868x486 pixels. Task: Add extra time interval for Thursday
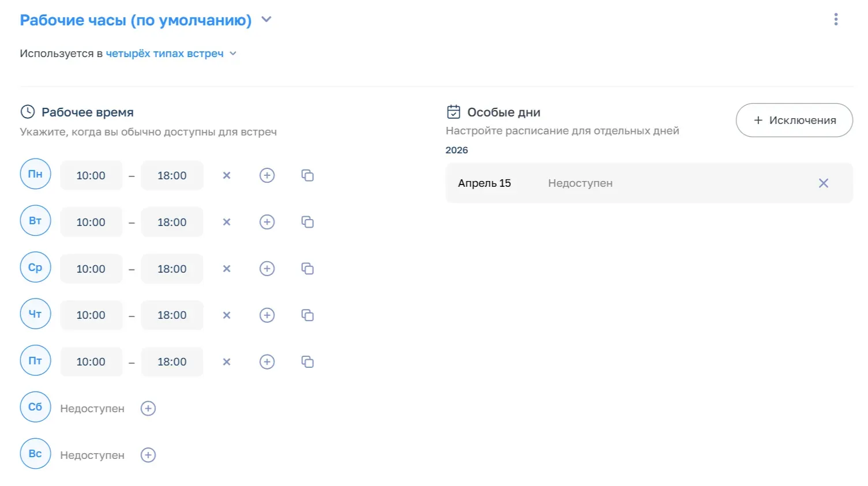[267, 315]
